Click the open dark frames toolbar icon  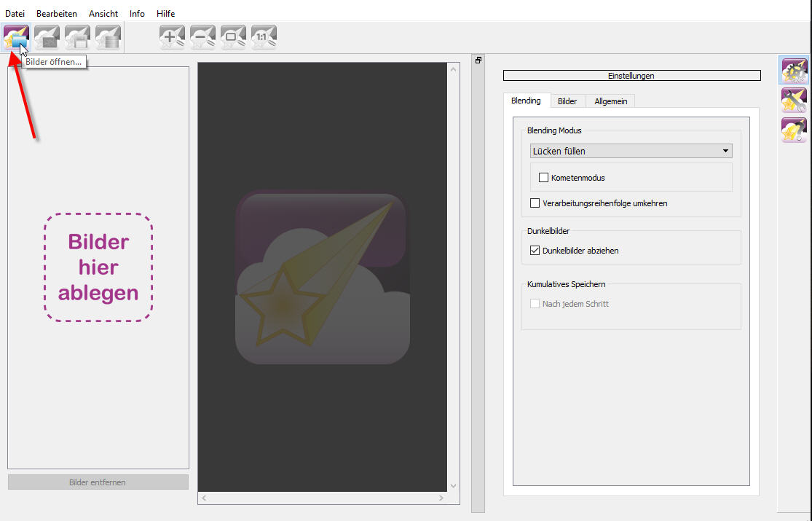tap(47, 37)
